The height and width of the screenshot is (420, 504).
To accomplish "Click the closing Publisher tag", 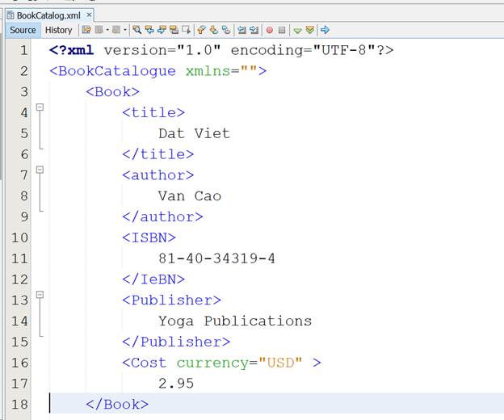I will click(x=176, y=342).
